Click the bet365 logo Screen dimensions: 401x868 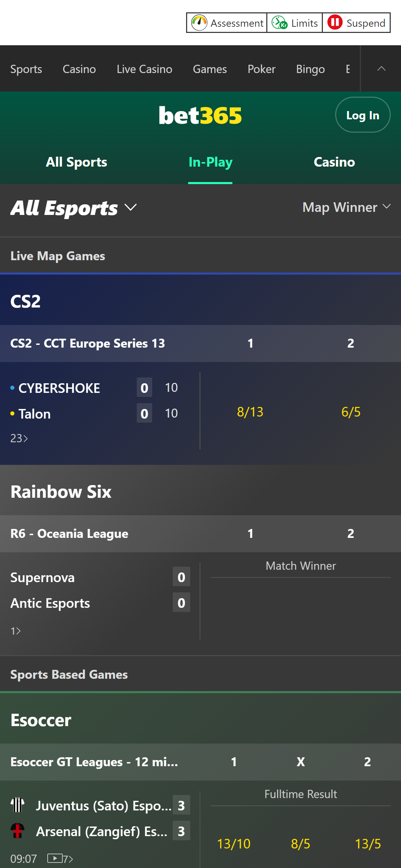click(200, 115)
